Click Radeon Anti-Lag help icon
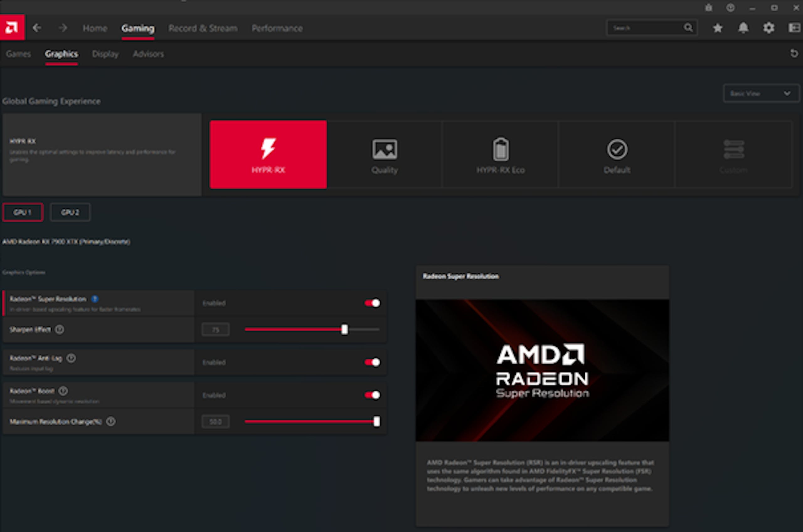The height and width of the screenshot is (532, 803). tap(71, 358)
